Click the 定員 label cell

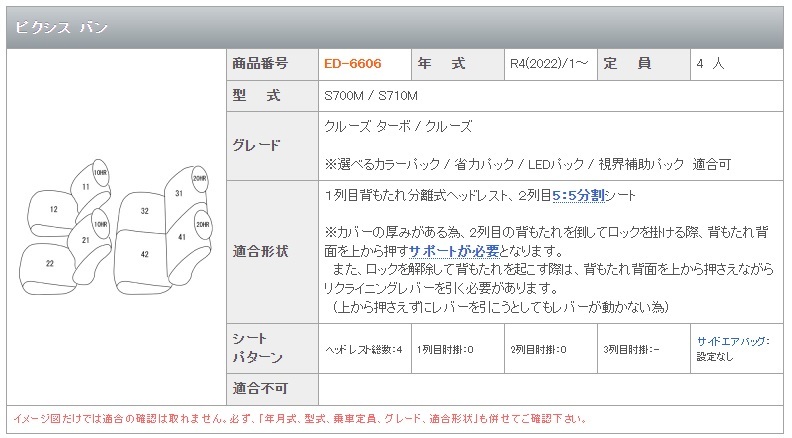pyautogui.click(x=644, y=64)
